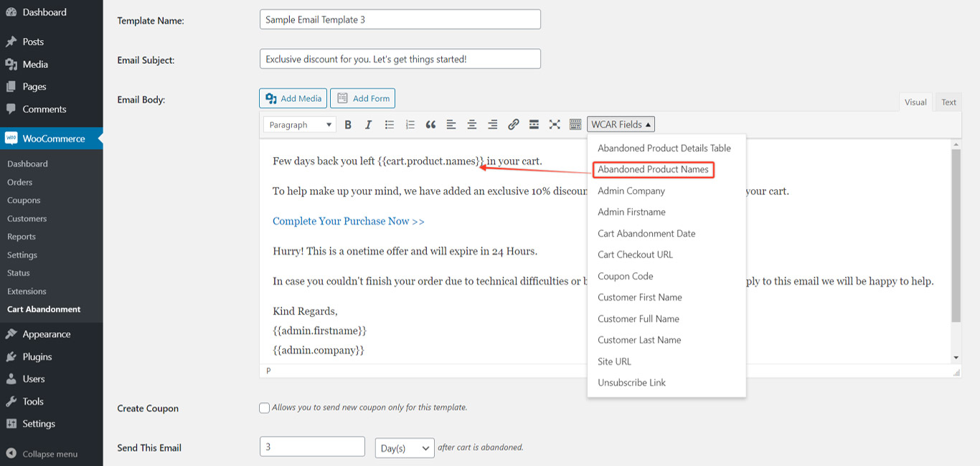Focus the Template Name field

pos(400,19)
